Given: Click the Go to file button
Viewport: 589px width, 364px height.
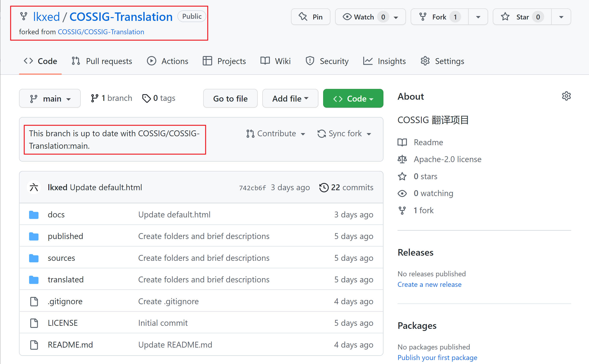Looking at the screenshot, I should click(230, 99).
